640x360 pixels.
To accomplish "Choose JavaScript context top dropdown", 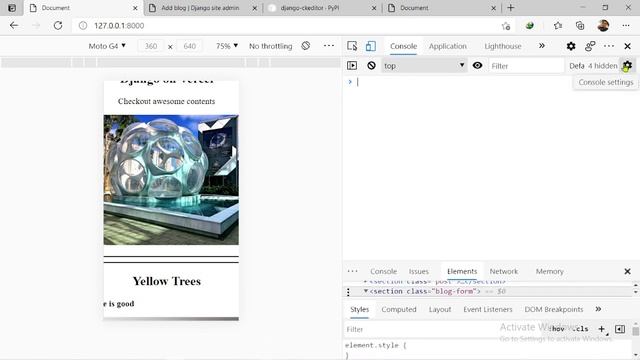I will [424, 66].
